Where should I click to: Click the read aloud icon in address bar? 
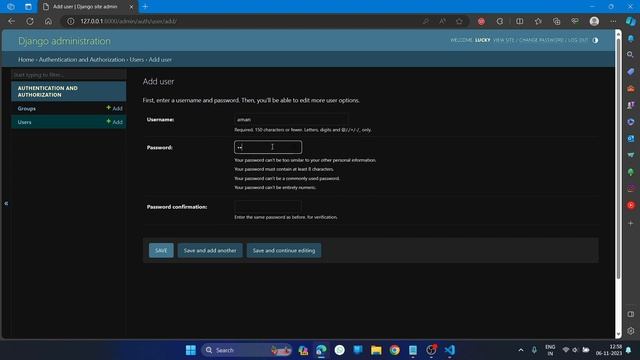pyautogui.click(x=442, y=21)
